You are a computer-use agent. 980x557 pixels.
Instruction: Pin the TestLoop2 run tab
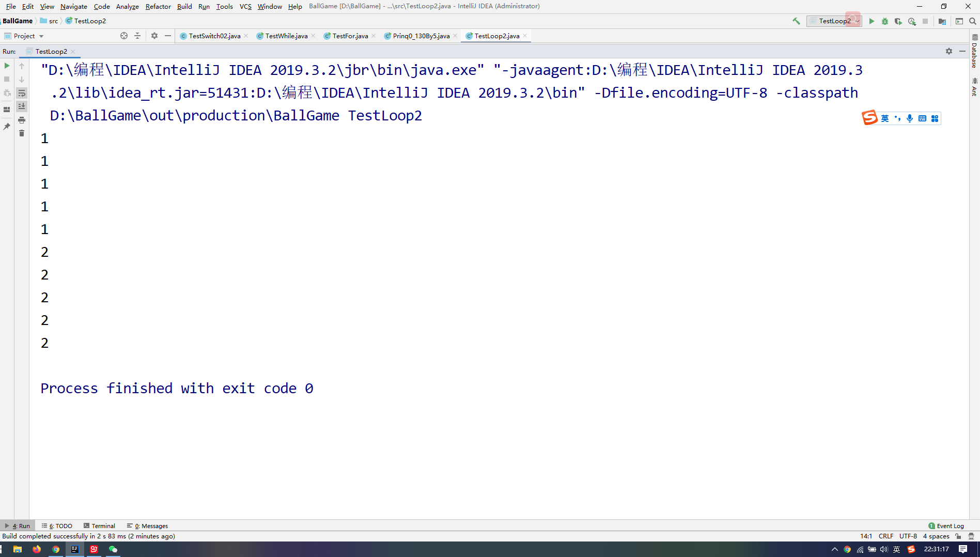(7, 127)
